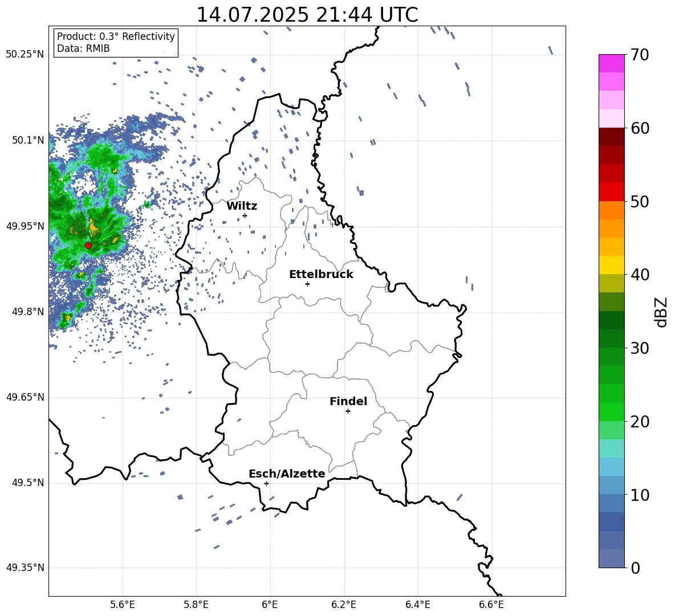This screenshot has width=675, height=616.
Task: Click the colorbar tick label "0"
Action: tap(635, 568)
